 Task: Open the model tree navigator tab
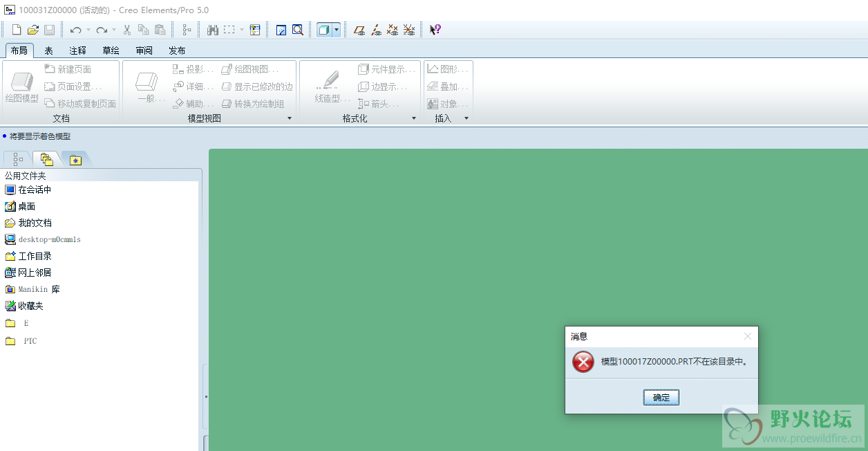[18, 160]
